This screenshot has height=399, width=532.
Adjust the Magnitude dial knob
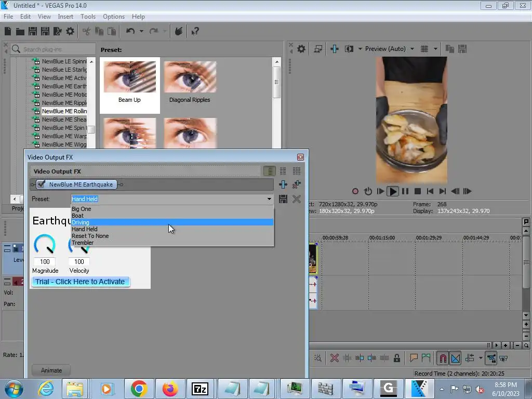point(45,244)
